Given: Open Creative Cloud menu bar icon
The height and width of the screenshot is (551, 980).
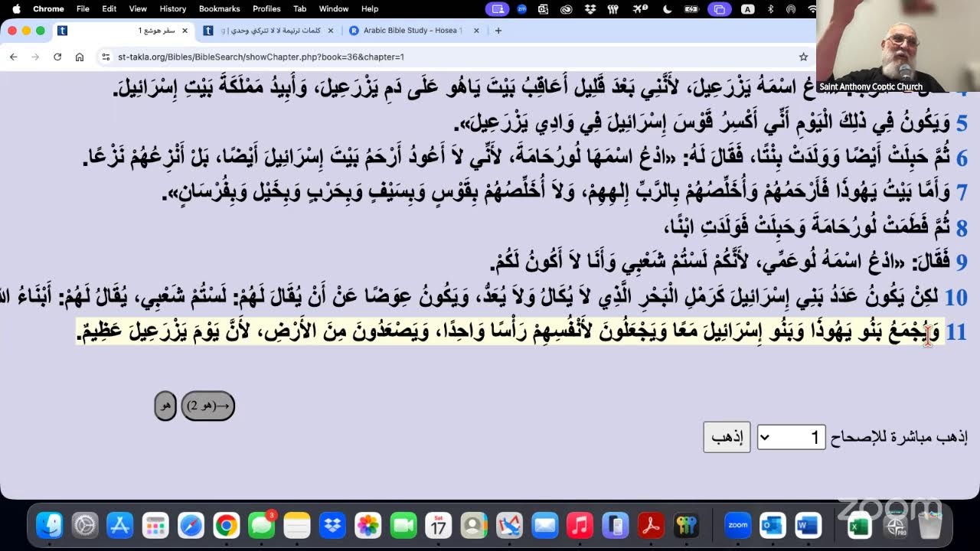Looking at the screenshot, I should point(567,9).
